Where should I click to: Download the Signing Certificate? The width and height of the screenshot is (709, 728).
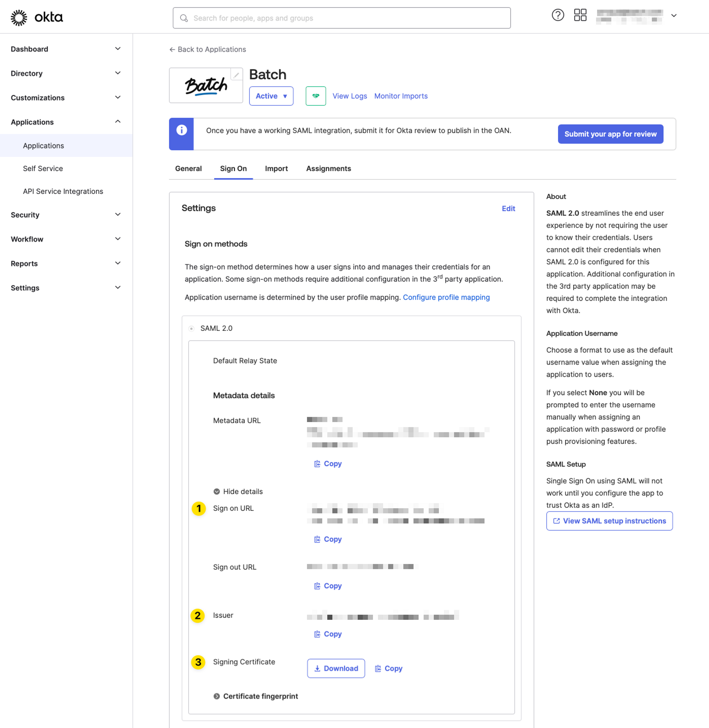pos(336,668)
